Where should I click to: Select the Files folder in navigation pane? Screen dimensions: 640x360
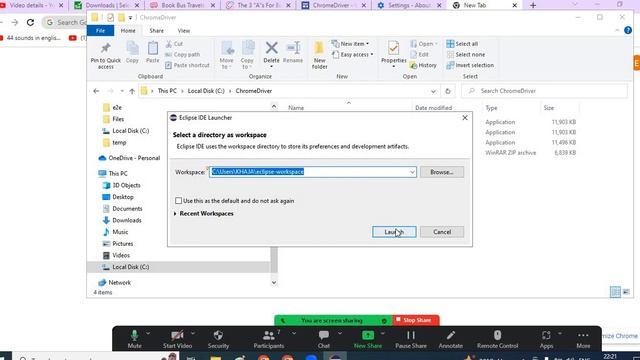[x=118, y=119]
